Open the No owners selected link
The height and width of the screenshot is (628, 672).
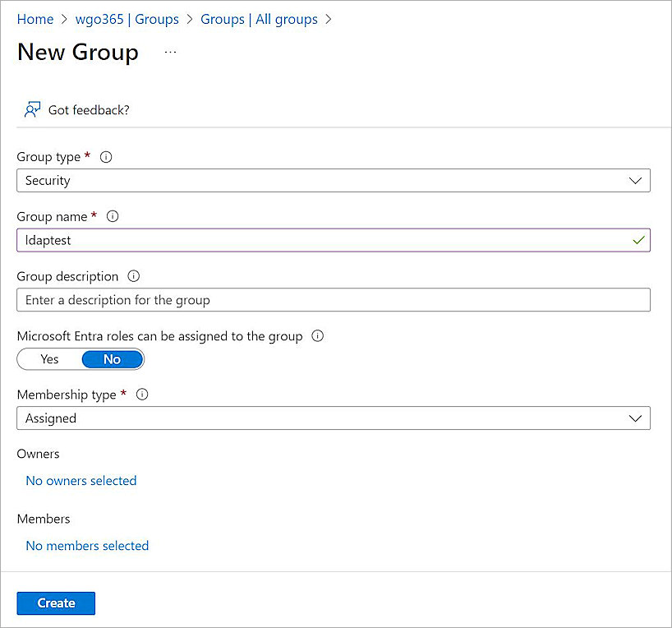81,480
